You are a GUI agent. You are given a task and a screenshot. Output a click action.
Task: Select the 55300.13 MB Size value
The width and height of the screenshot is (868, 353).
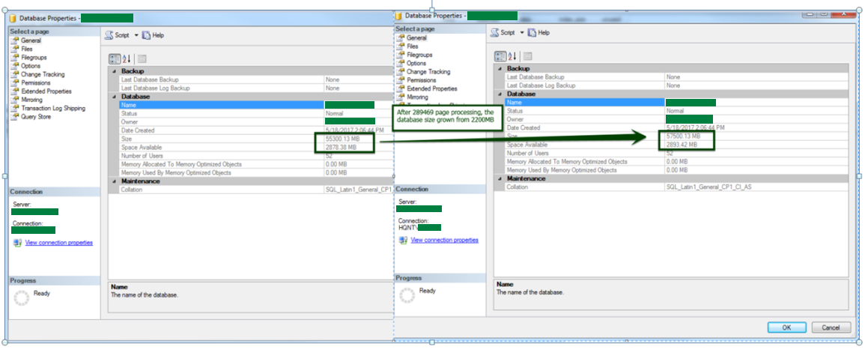[343, 139]
